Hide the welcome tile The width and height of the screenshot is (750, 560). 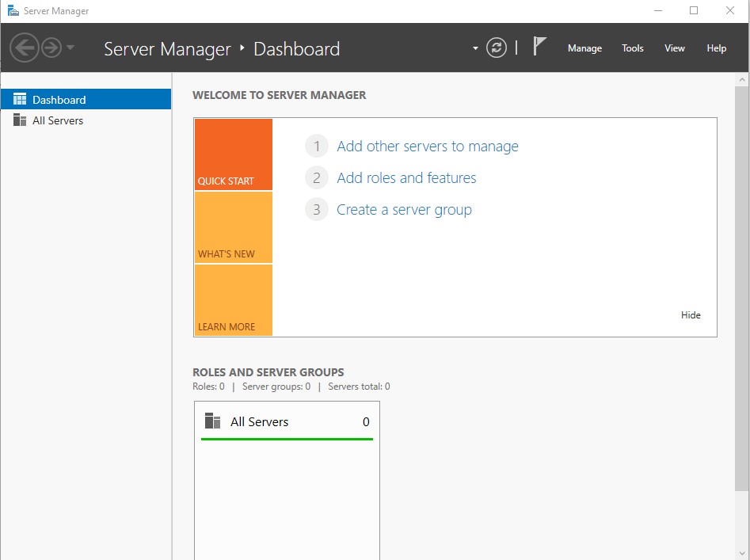(x=691, y=314)
